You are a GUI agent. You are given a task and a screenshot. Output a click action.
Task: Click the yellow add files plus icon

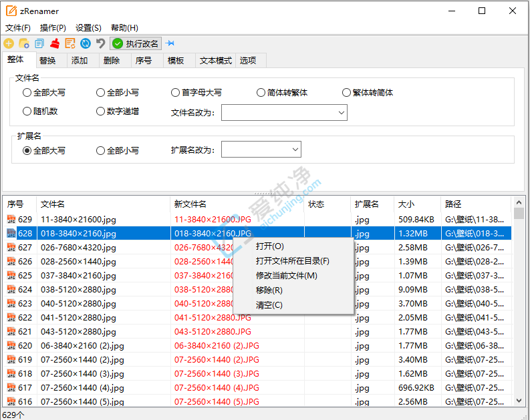coord(9,43)
